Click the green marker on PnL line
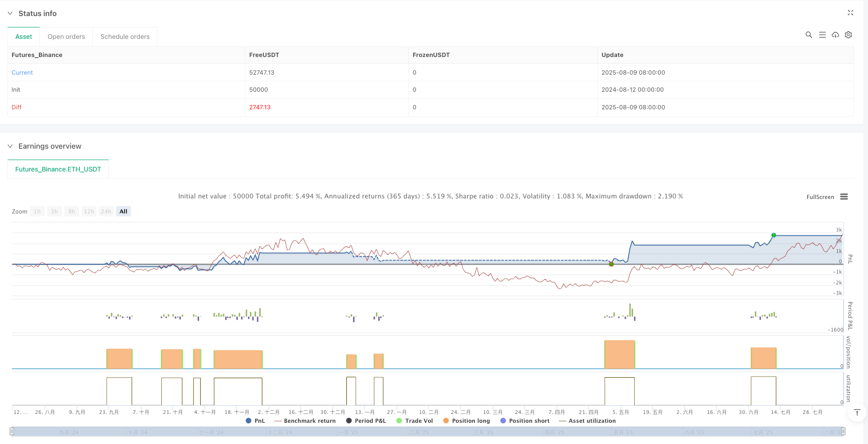868x444 pixels. (774, 235)
